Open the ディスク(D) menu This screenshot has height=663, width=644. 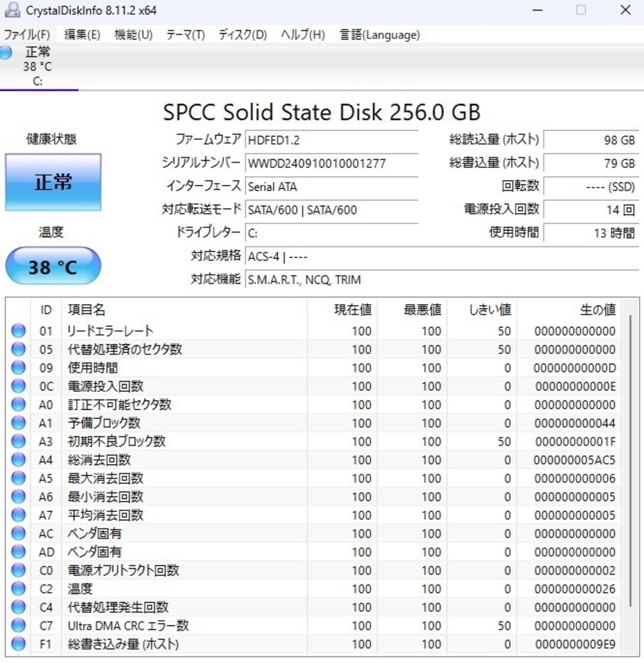(243, 35)
